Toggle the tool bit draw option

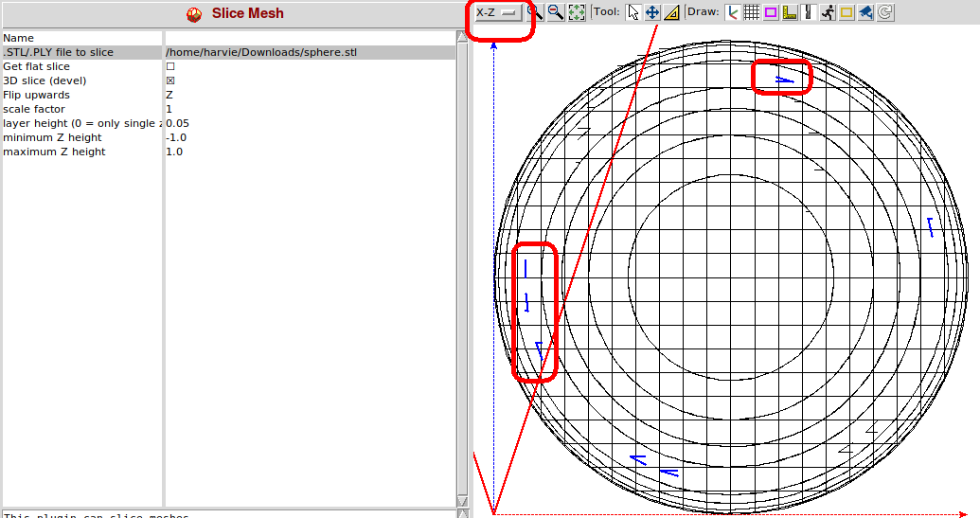809,12
